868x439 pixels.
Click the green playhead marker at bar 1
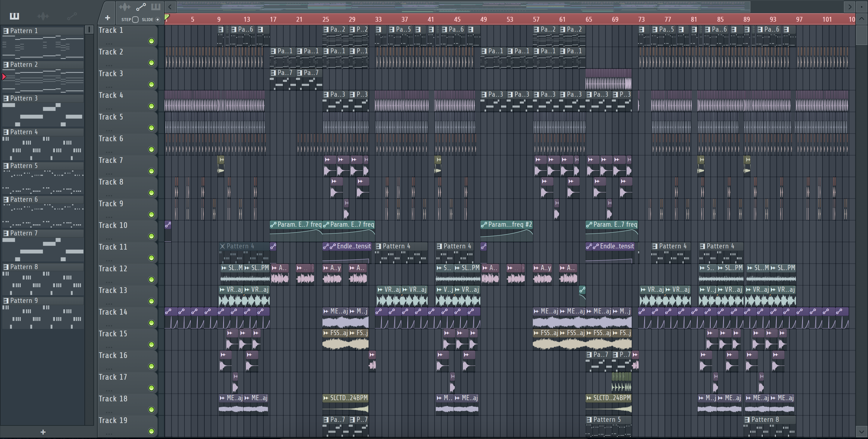[167, 17]
